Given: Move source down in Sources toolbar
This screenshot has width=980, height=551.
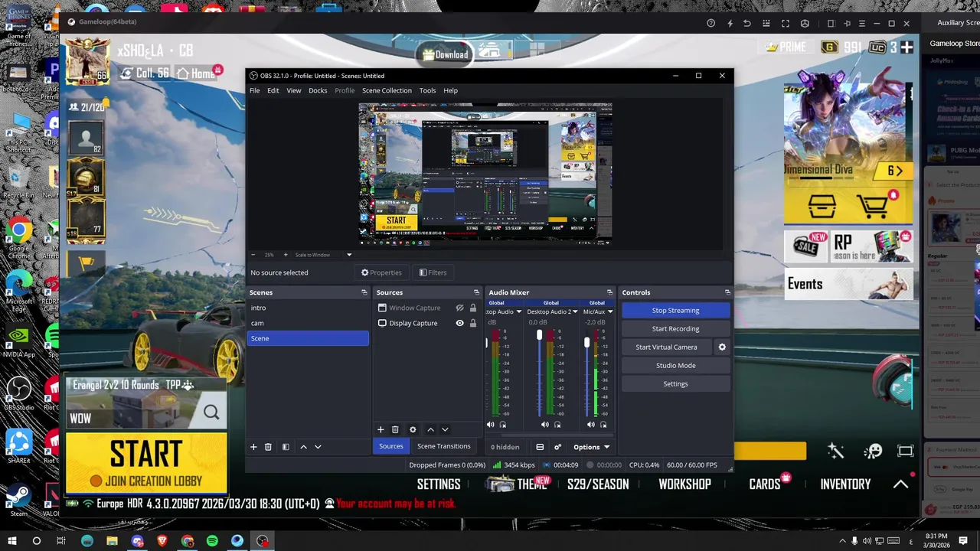Looking at the screenshot, I should [445, 430].
